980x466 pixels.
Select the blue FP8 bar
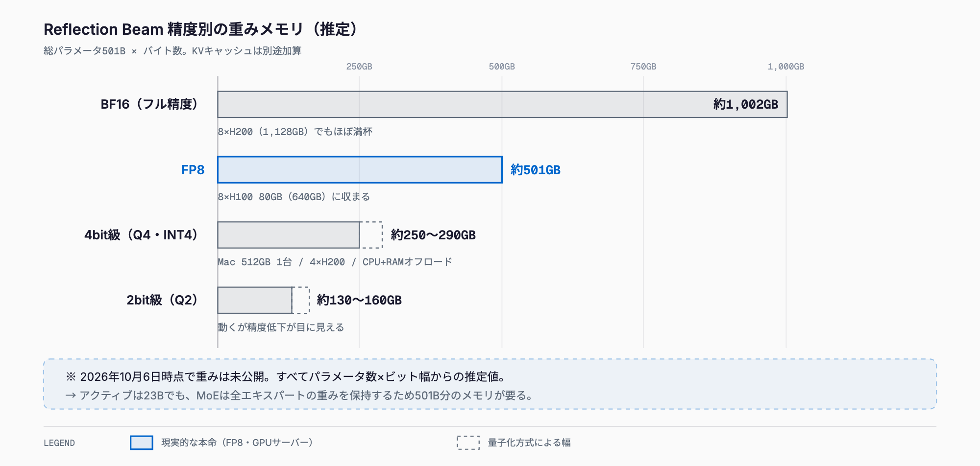coord(360,170)
